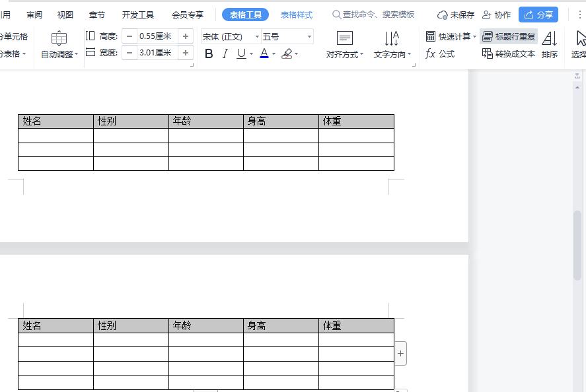The image size is (586, 392).
Task: Switch to the 视图 tab
Action: [65, 15]
